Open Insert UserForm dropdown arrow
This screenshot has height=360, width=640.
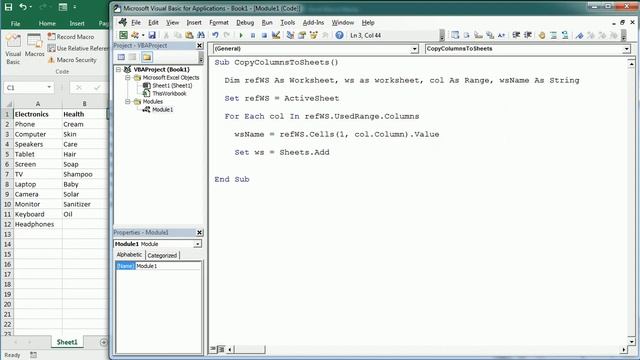[x=143, y=36]
